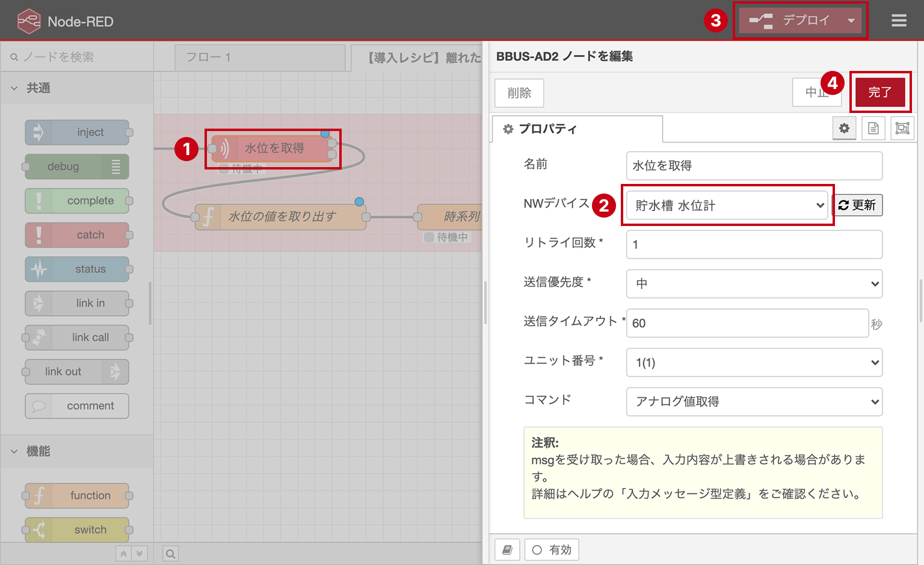Viewport: 924px width, 565px height.
Task: Select the プロパティ tab
Action: [577, 129]
